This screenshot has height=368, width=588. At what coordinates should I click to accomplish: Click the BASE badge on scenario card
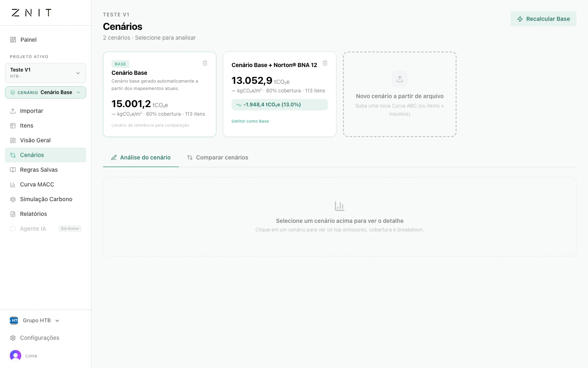coord(120,64)
